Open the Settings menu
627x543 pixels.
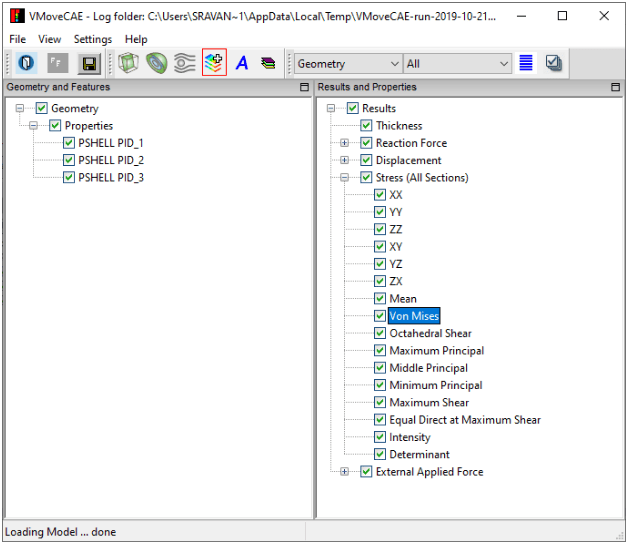pos(93,39)
